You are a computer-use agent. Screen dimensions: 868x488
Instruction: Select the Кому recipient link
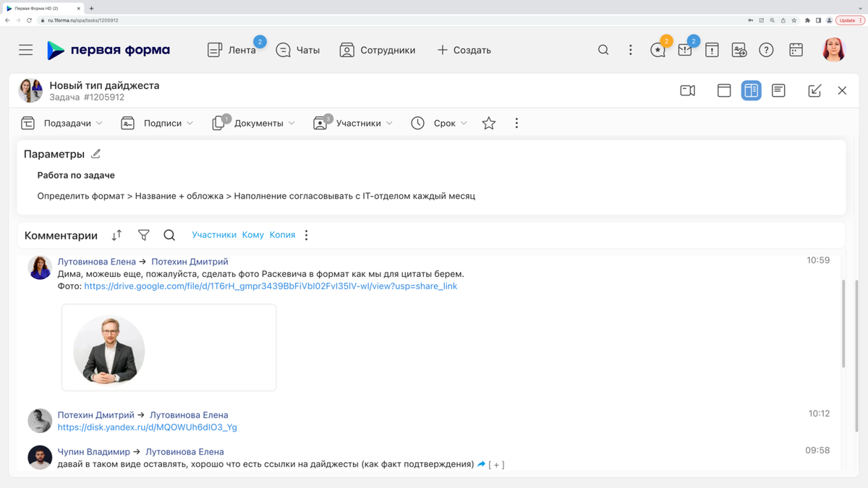[253, 235]
